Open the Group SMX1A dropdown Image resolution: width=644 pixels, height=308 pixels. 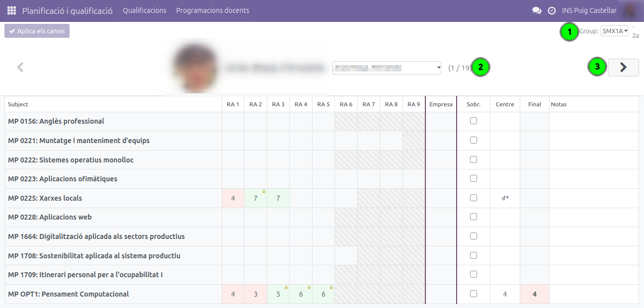coord(614,31)
